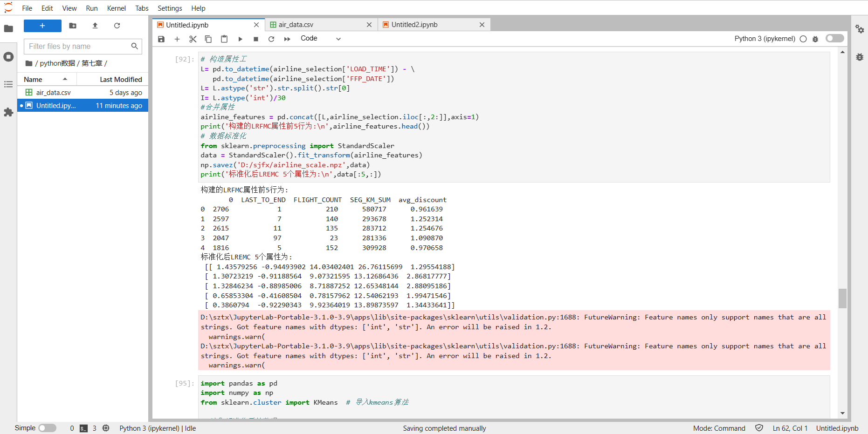Restart the kernel from notebook toolbar
Image resolution: width=868 pixels, height=434 pixels.
[271, 39]
